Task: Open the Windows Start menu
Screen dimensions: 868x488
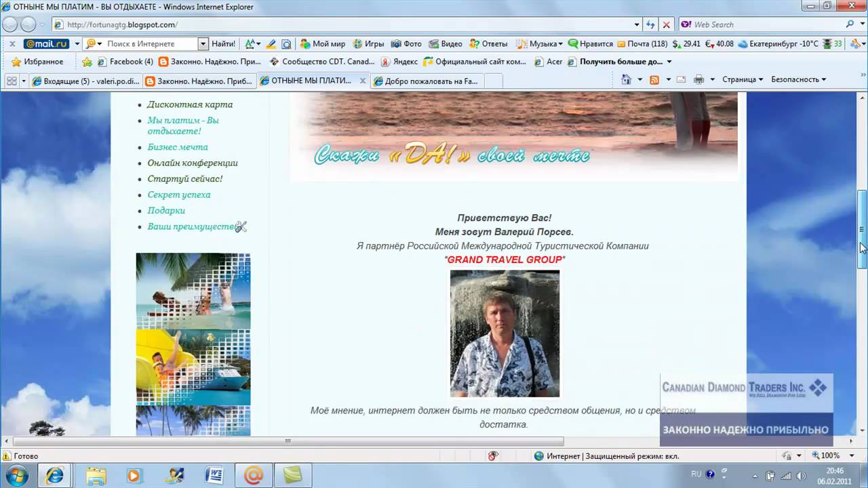Action: click(16, 474)
